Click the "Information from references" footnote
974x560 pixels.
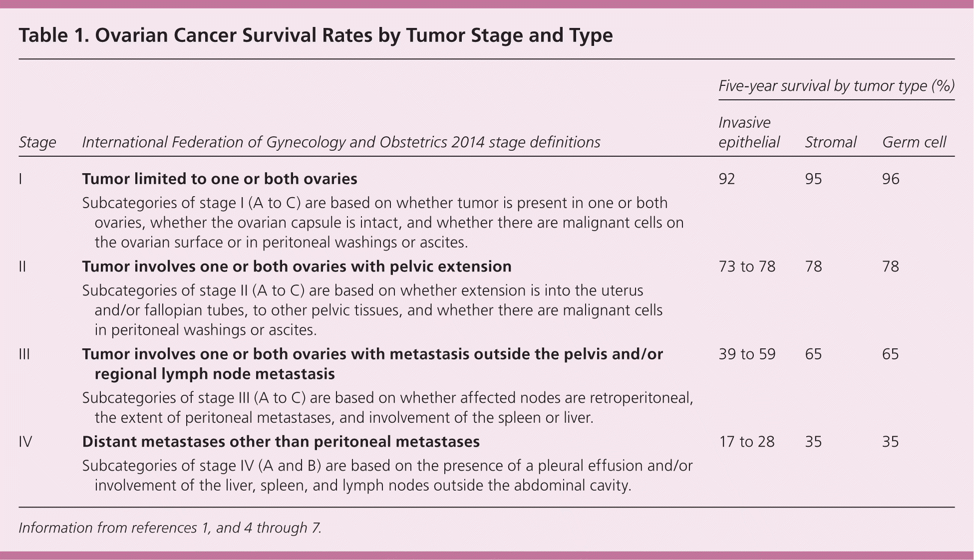tap(170, 528)
